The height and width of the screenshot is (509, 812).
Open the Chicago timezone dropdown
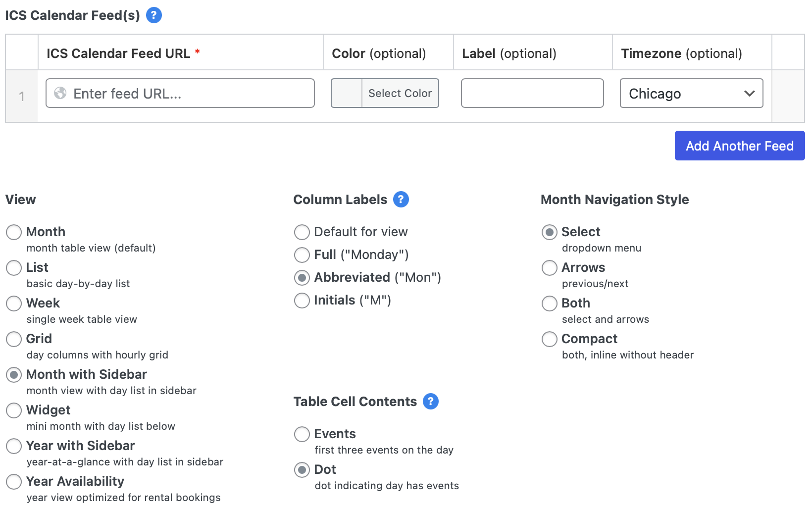tap(683, 93)
